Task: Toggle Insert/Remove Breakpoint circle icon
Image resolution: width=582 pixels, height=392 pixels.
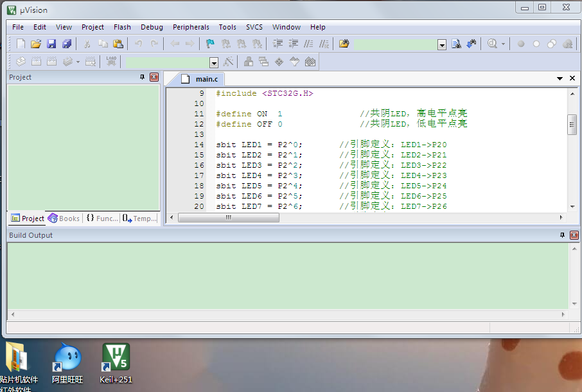Action: click(x=521, y=44)
